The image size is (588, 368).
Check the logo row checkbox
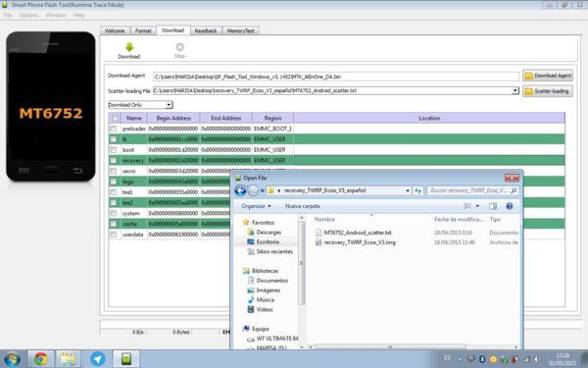point(114,182)
